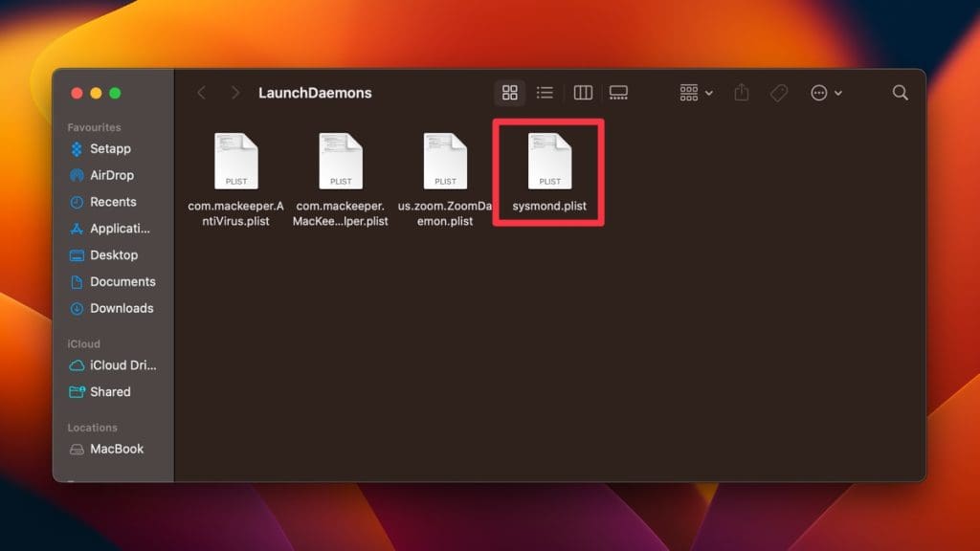Zoom the Finder window with green button
The width and height of the screenshot is (980, 551).
tap(115, 93)
